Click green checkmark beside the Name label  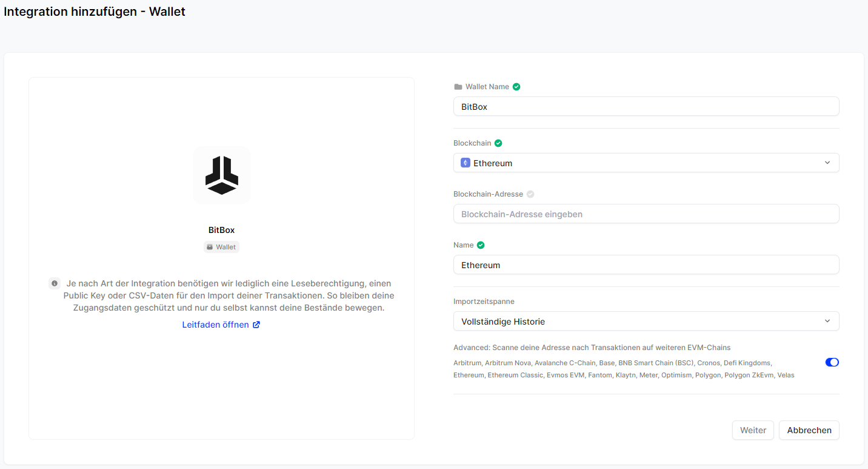481,245
